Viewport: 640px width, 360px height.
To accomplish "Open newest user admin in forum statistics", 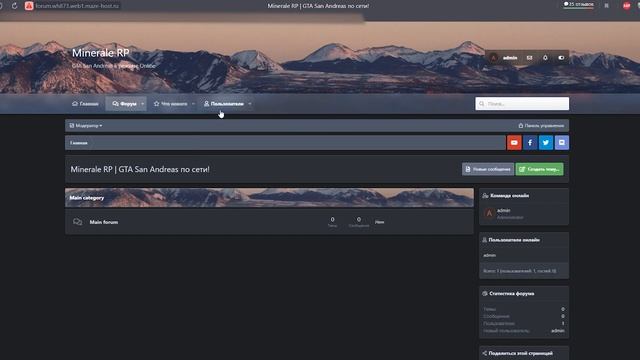I will 558,331.
